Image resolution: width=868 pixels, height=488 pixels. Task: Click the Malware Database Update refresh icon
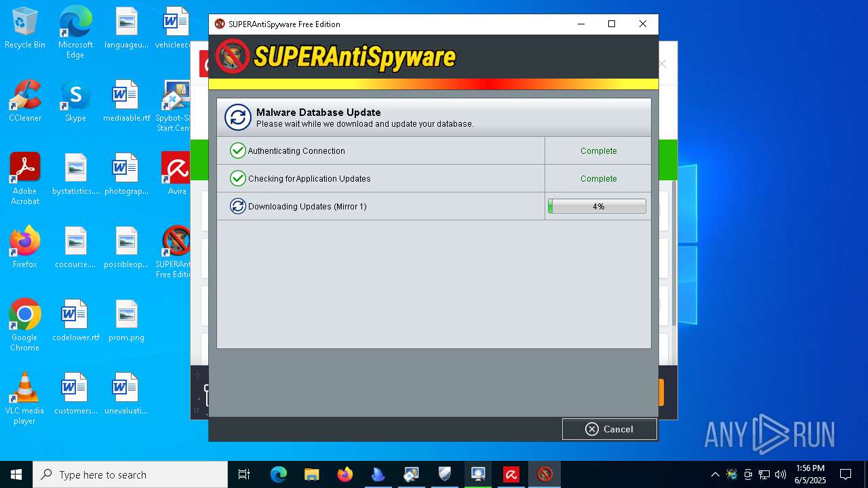coord(238,117)
